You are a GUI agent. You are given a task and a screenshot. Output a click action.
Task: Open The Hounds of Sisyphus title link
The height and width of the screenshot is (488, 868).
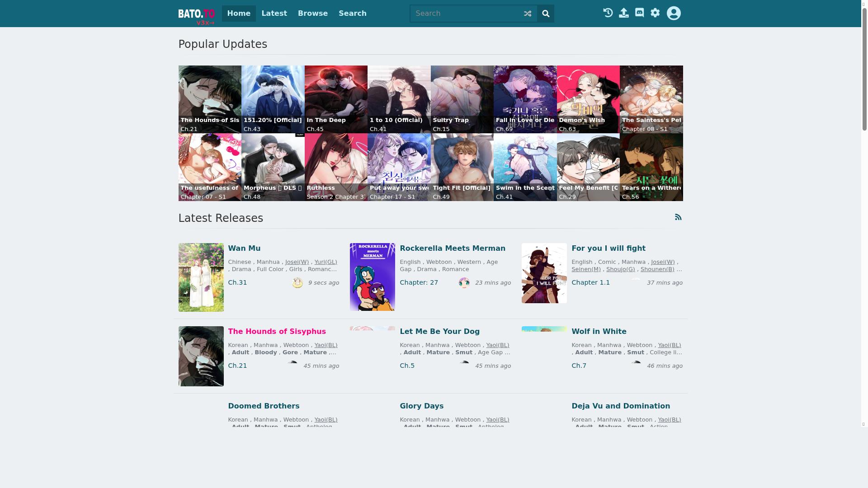[x=277, y=332]
